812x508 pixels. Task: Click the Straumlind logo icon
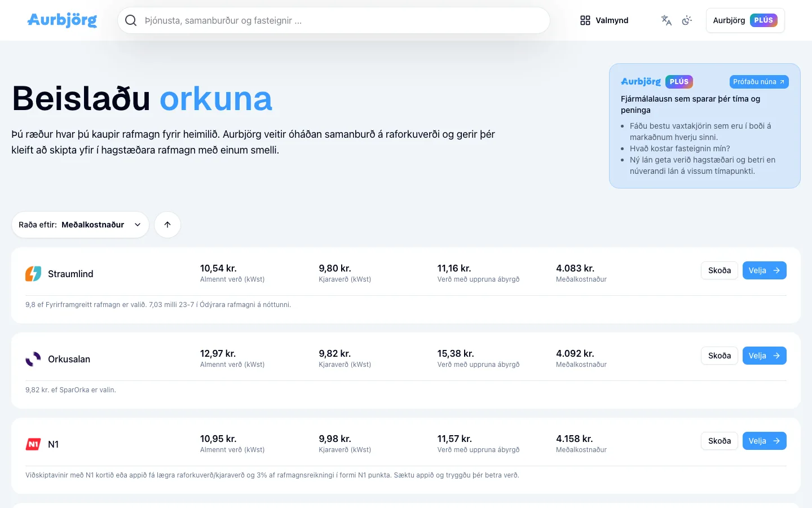33,274
